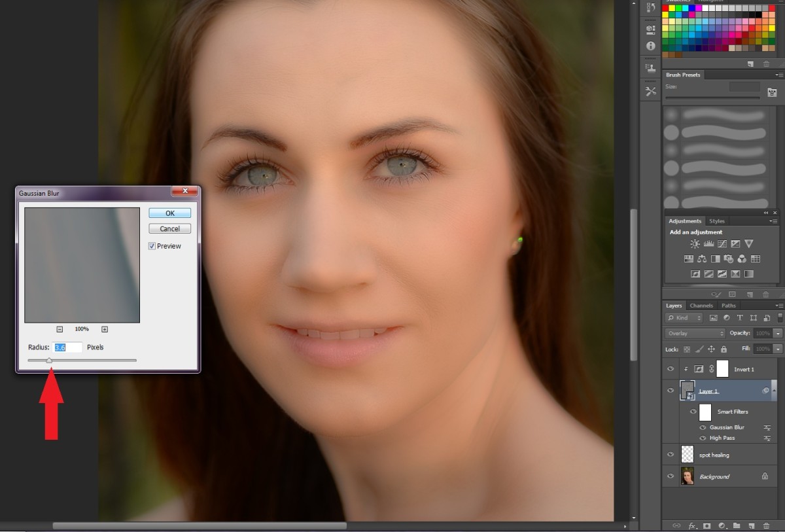Open the Overlay blend mode dropdown
This screenshot has height=532, width=785.
click(695, 333)
